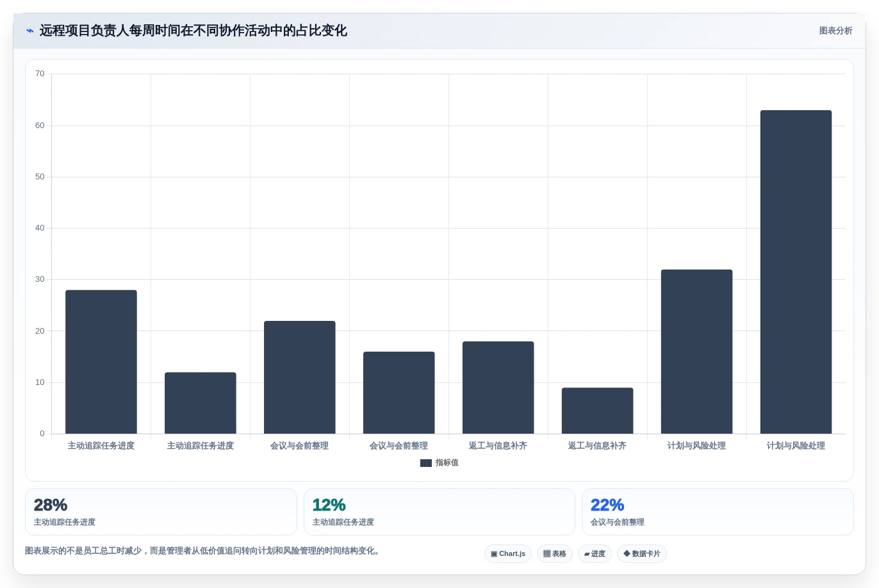
Task: Click the bar with value 12
Action: click(x=201, y=403)
